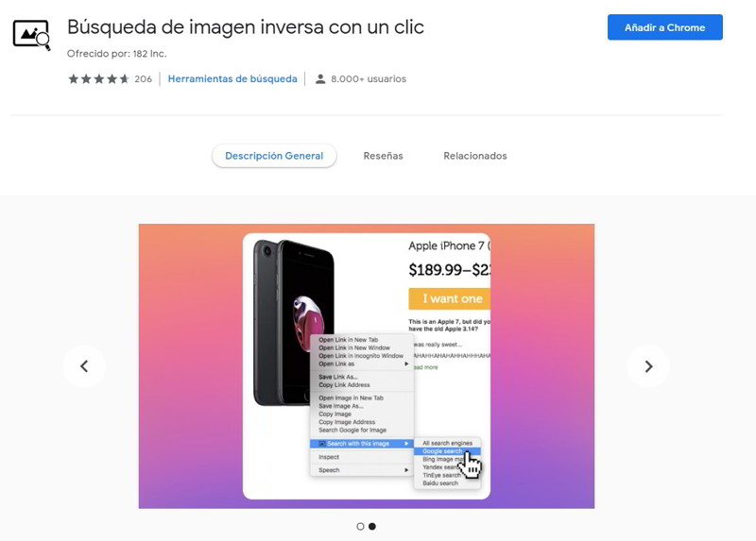Viewport: 756px width, 541px height.
Task: Open the Reseñas tab
Action: tap(384, 156)
